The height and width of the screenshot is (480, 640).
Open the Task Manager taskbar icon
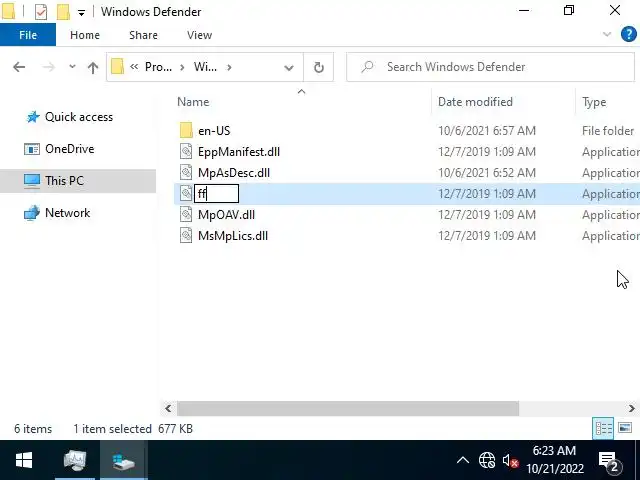pos(75,460)
